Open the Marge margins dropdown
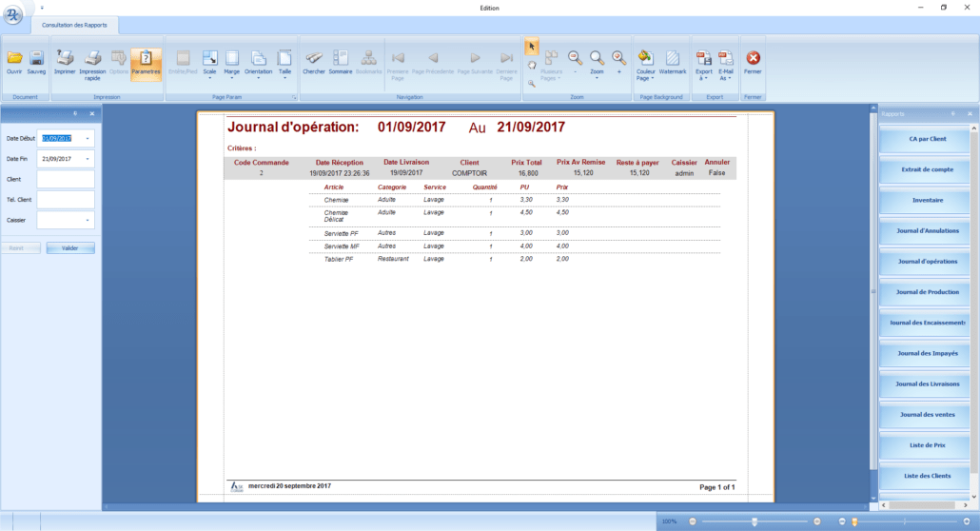Viewport: 980px width, 531px height. click(x=232, y=65)
